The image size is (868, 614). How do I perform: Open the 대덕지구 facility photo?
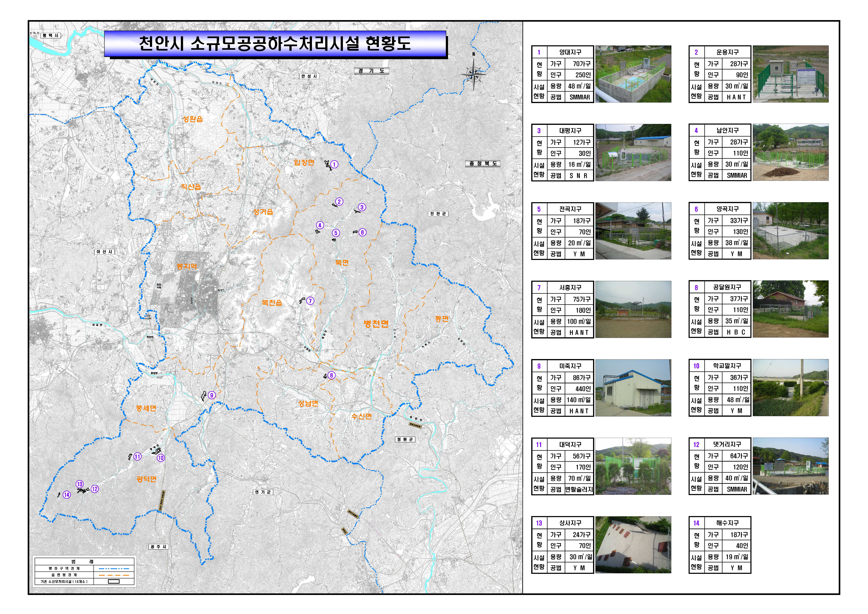coord(633,466)
